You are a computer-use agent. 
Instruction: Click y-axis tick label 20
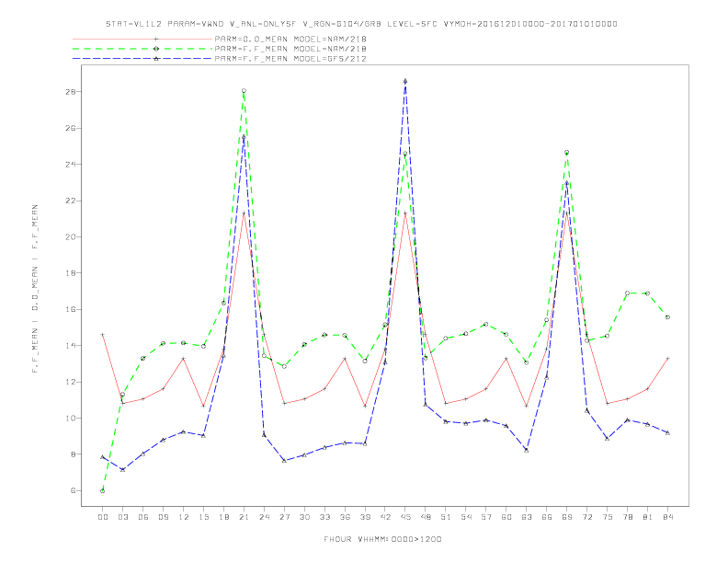(x=71, y=237)
